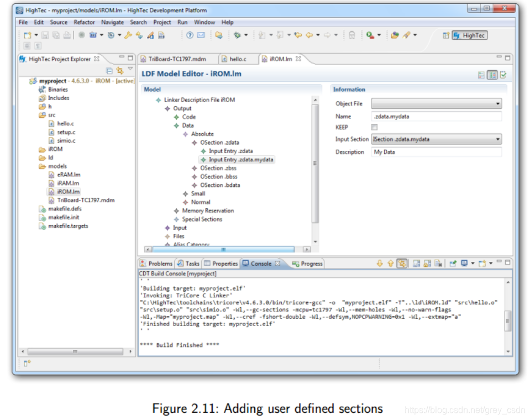Close the Console view tab
Viewport: 530px width, 420px height.
point(277,263)
